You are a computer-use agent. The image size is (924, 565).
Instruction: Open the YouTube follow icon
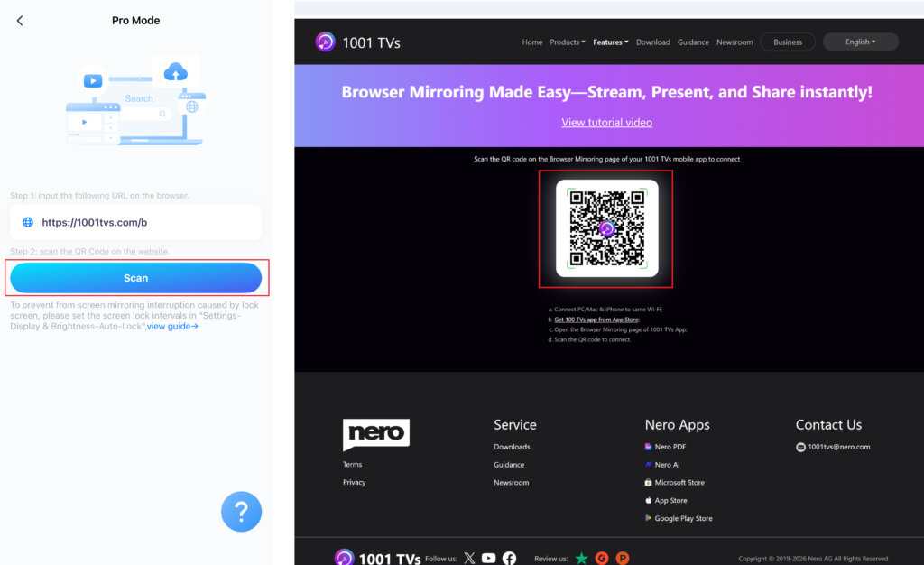click(x=489, y=558)
